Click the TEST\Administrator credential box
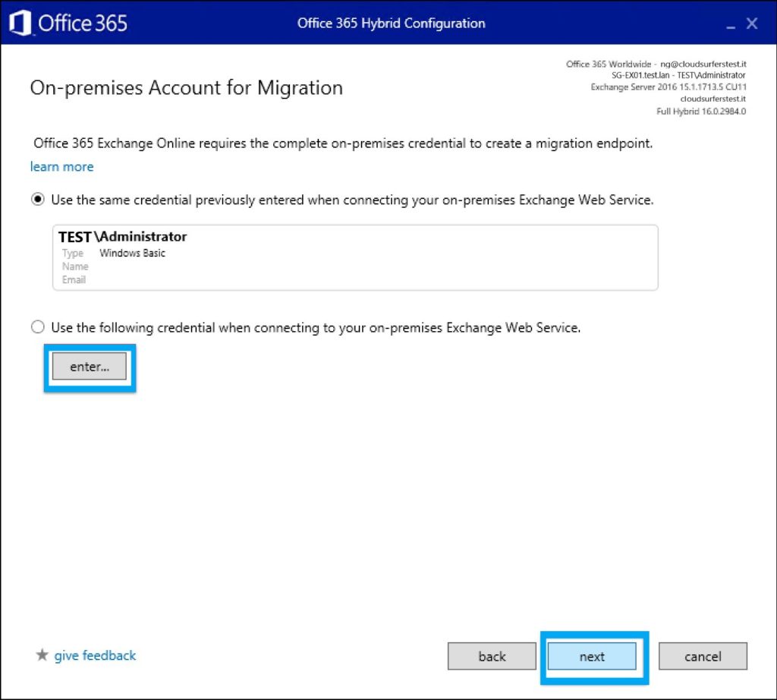Viewport: 777px width, 700px height. point(355,258)
